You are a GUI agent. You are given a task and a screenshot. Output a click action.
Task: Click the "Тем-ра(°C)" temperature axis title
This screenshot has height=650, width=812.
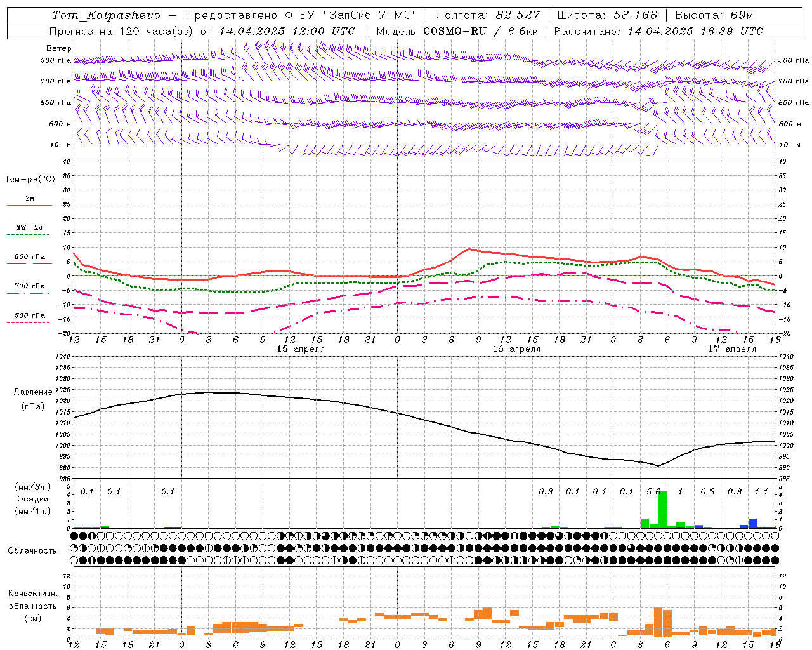(30, 180)
